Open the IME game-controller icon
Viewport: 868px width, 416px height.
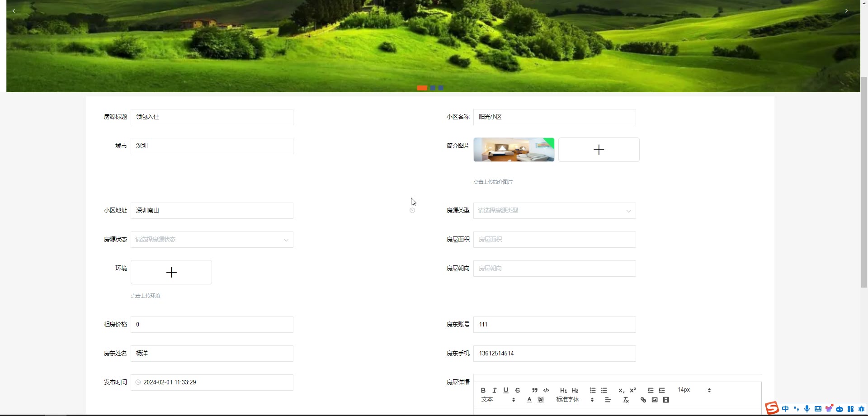840,409
